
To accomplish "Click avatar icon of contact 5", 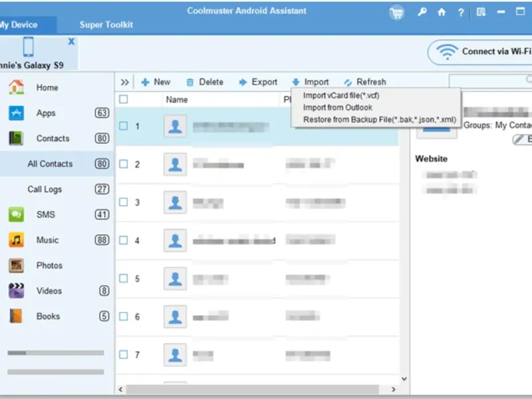I will click(x=175, y=279).
